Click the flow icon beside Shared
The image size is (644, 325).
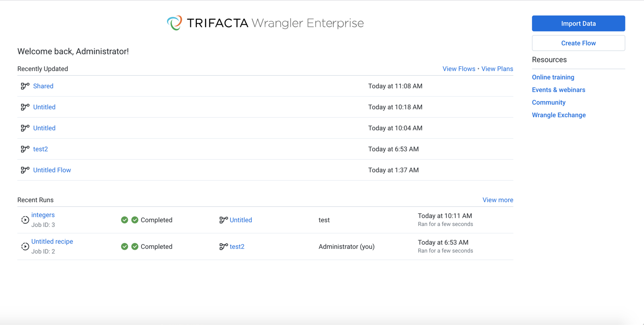25,86
